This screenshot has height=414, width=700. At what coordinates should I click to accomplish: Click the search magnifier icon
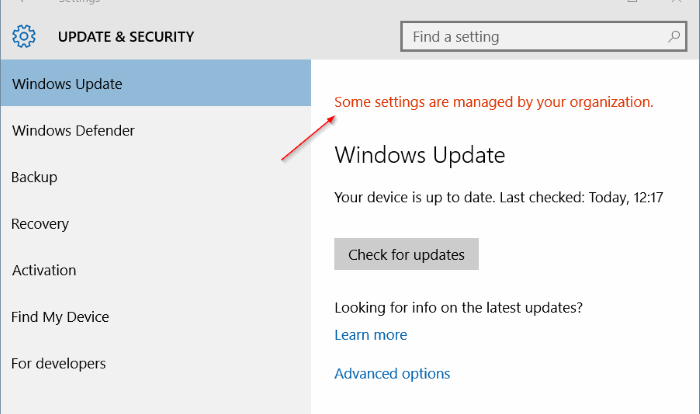[673, 37]
